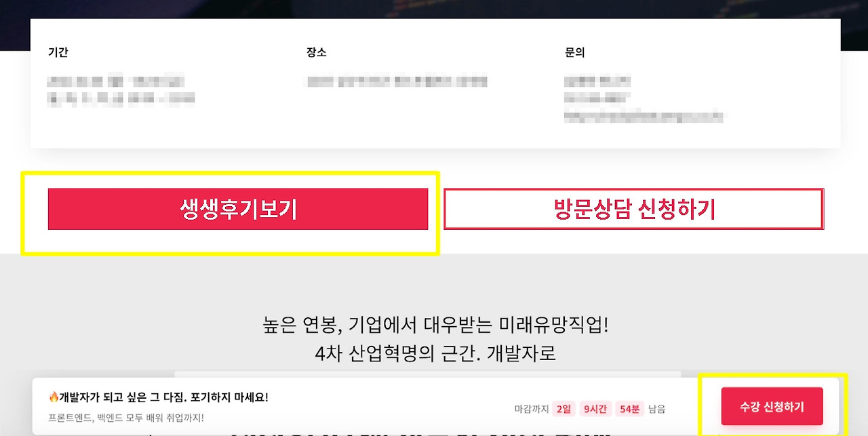Click the blurred phone number under 문의

[597, 99]
